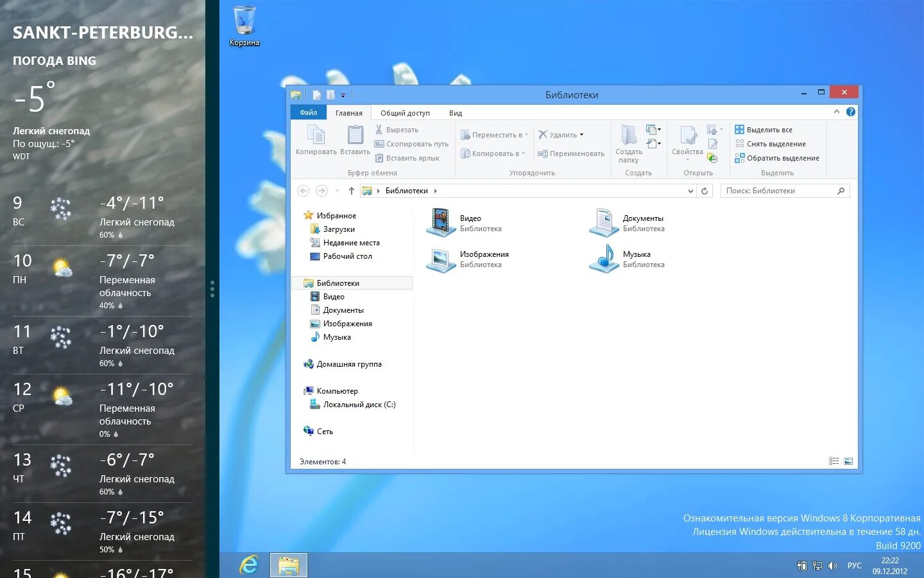Click the search magnifier icon
This screenshot has width=924, height=578.
tap(841, 191)
